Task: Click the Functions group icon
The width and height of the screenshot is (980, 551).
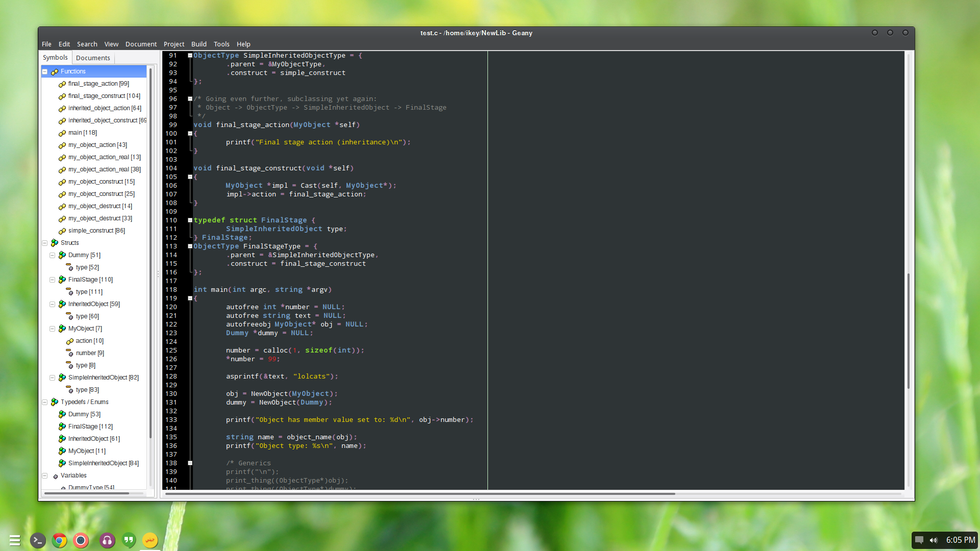Action: [x=55, y=72]
